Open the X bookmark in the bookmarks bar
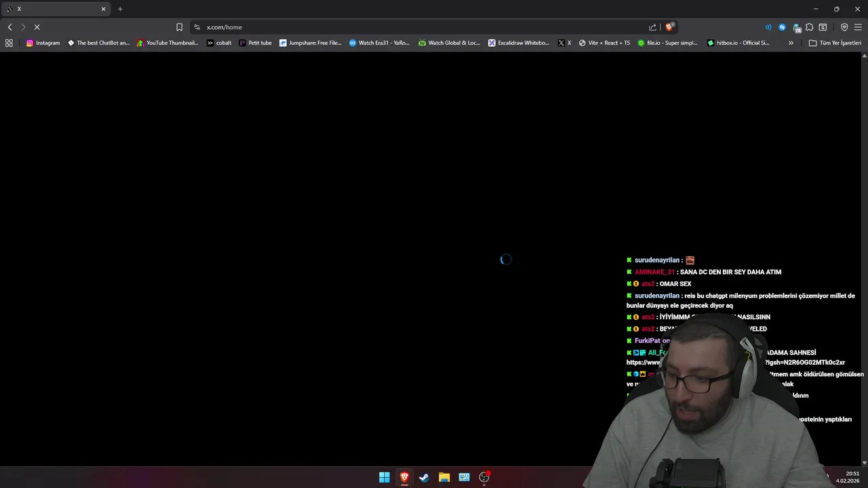 [x=564, y=43]
